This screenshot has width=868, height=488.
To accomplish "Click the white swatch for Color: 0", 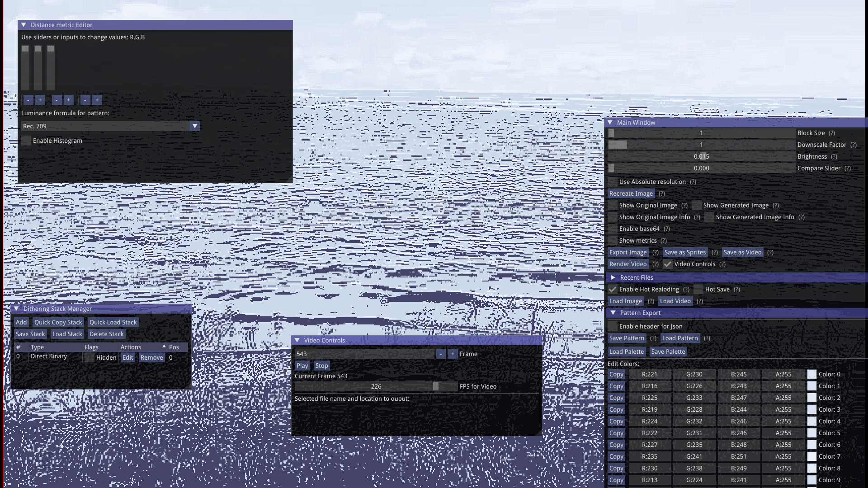I will [x=811, y=375].
